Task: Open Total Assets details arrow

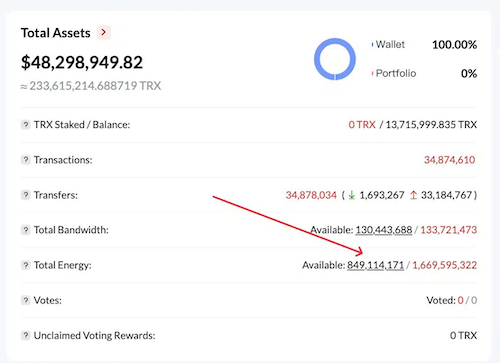Action: 104,33
